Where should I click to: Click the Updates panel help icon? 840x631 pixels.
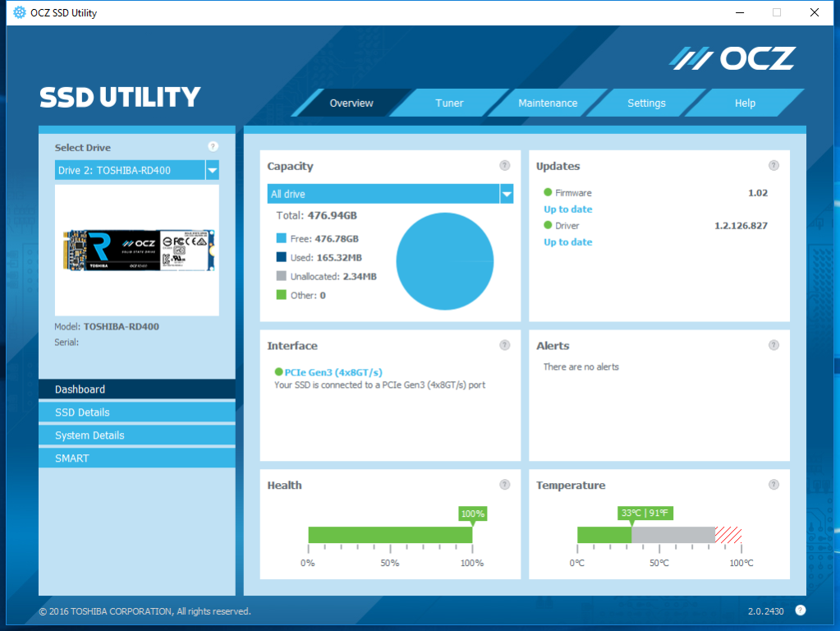click(773, 166)
